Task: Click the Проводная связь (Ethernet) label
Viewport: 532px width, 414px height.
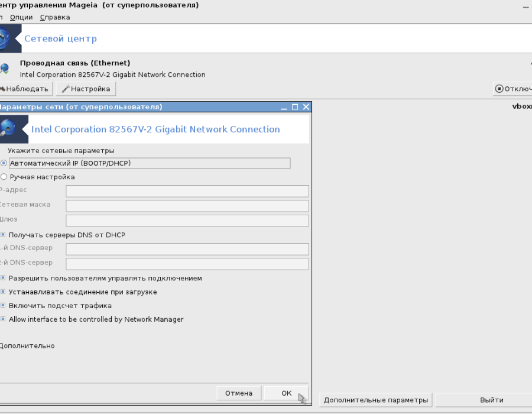Action: coord(75,63)
